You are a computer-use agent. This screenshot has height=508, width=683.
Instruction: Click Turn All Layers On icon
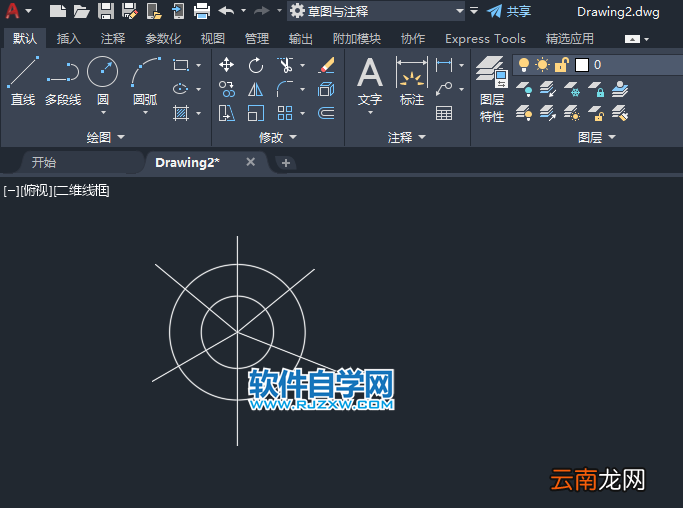point(524,114)
